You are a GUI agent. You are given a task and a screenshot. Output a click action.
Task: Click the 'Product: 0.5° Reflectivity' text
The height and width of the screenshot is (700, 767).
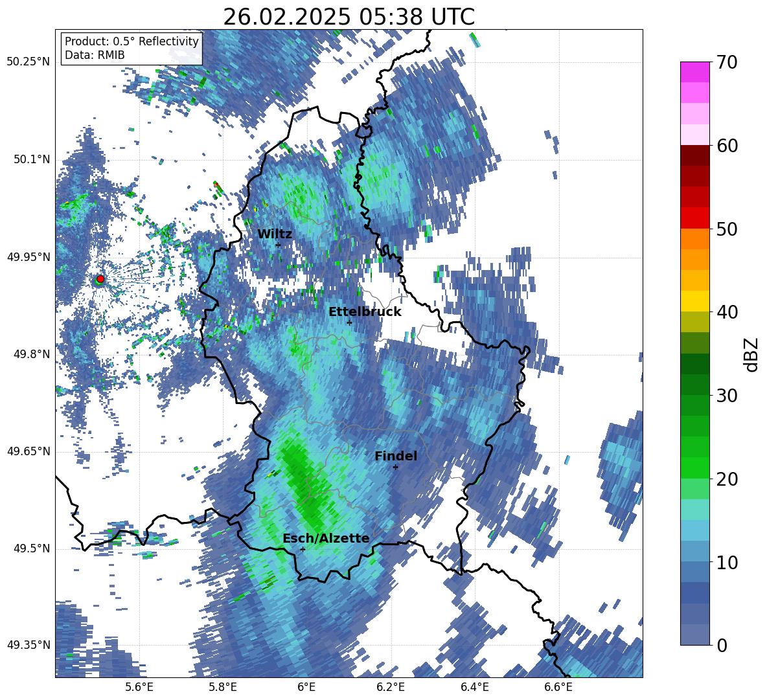pos(132,41)
